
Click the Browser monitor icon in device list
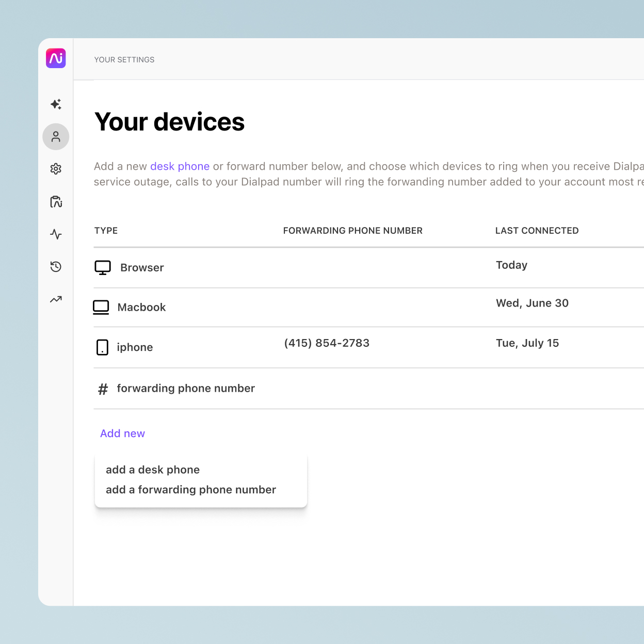[103, 267]
